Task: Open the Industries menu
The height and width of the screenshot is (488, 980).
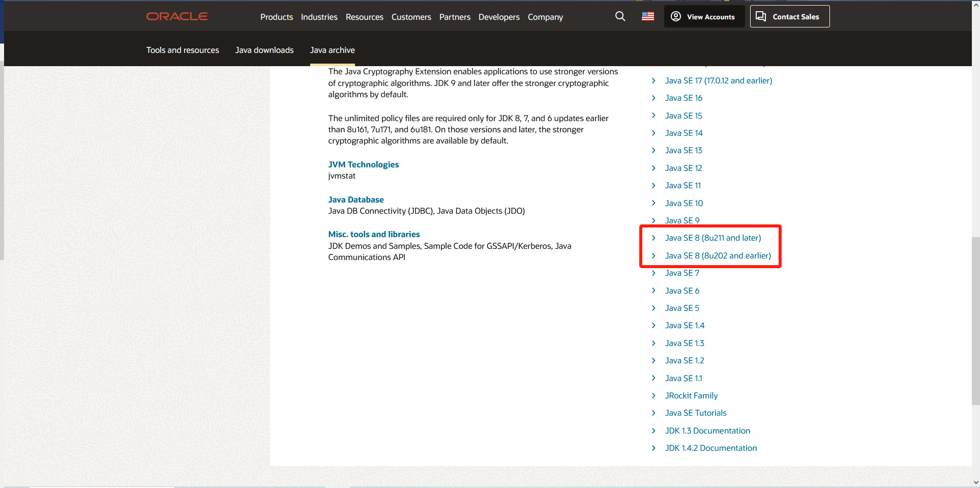Action: coord(319,17)
